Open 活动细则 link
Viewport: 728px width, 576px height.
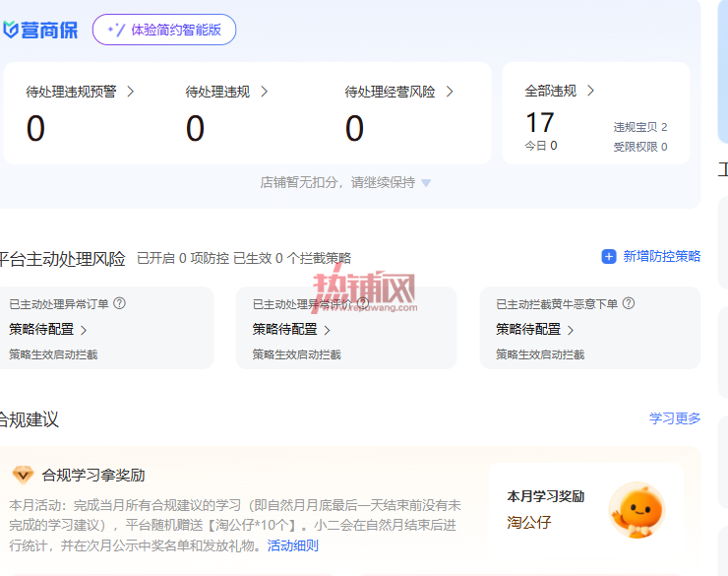click(x=292, y=545)
